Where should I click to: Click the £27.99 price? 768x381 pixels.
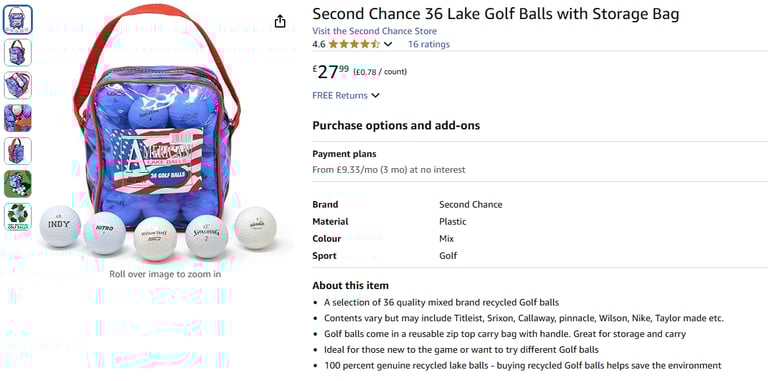click(x=331, y=71)
